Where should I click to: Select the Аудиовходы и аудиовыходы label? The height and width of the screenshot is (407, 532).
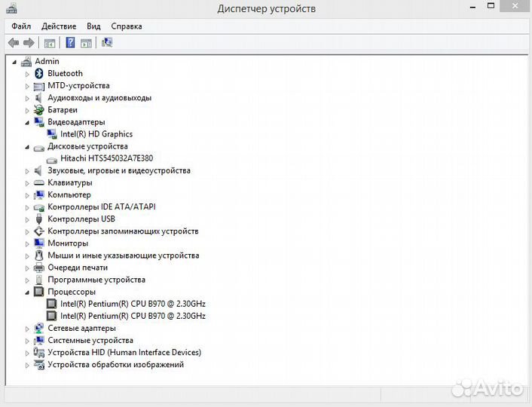pyautogui.click(x=99, y=98)
